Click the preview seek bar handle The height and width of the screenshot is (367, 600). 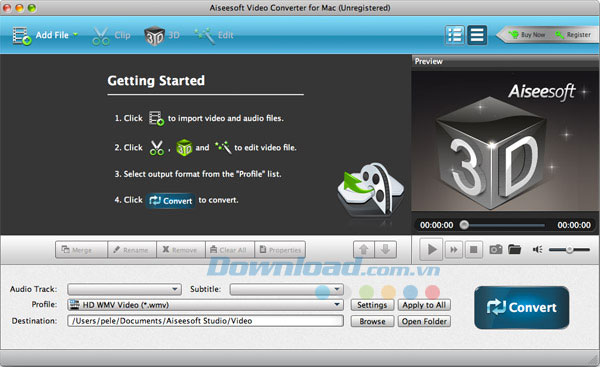click(464, 225)
